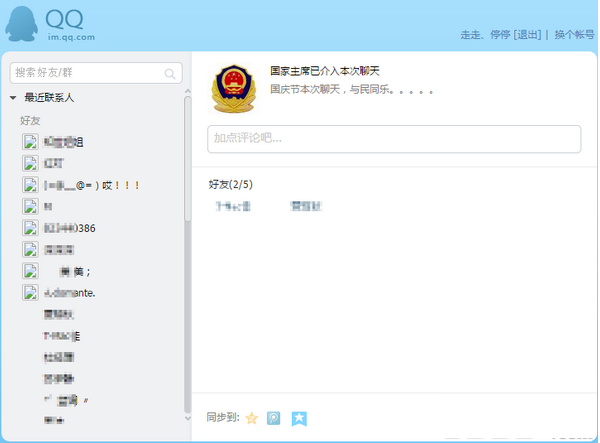Sync to Pengyou blue star icon
600x443 pixels.
(x=298, y=418)
